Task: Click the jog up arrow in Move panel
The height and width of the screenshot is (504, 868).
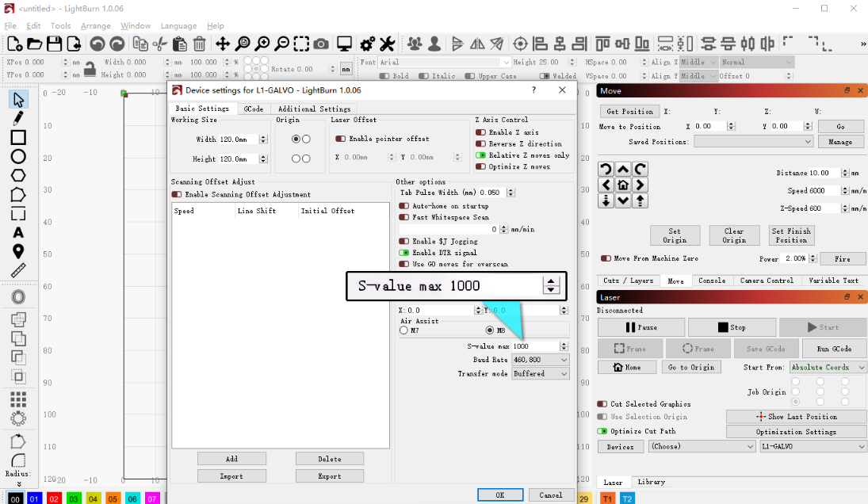Action: tap(623, 170)
